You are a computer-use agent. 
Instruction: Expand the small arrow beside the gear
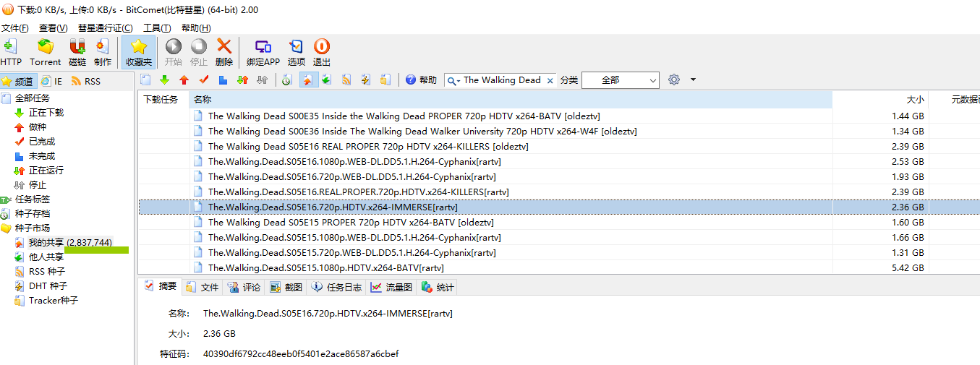693,80
